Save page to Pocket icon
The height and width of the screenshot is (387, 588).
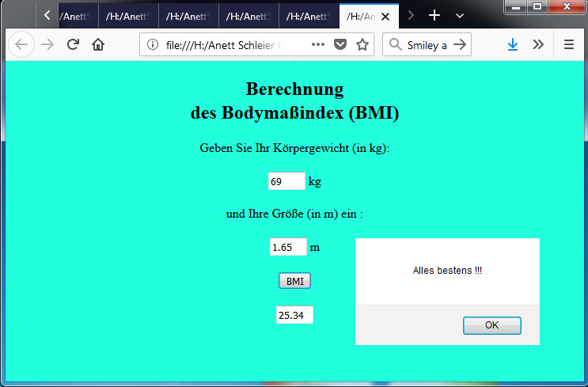[x=340, y=45]
